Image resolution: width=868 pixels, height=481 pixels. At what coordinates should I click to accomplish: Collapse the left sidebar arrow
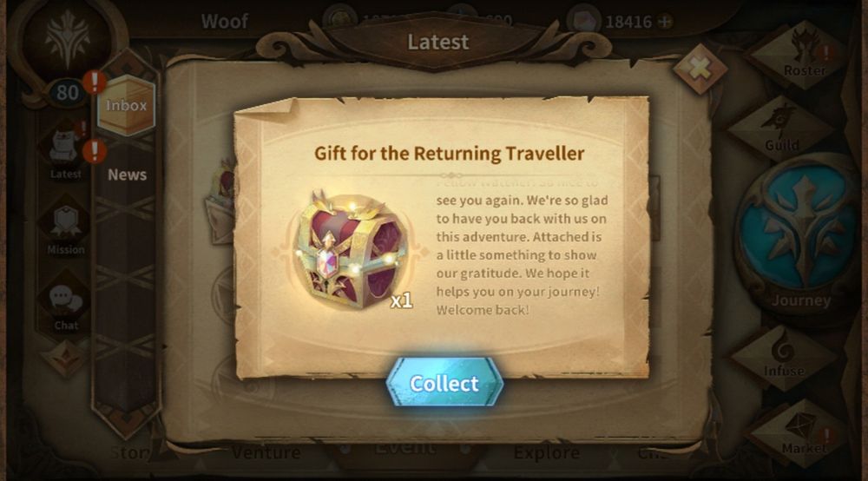[x=65, y=357]
